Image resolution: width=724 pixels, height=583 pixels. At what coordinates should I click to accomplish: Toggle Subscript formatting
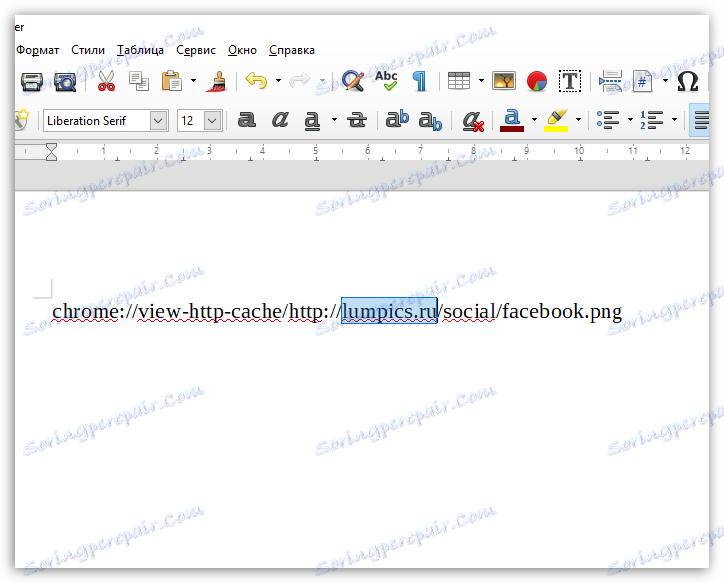[x=430, y=121]
